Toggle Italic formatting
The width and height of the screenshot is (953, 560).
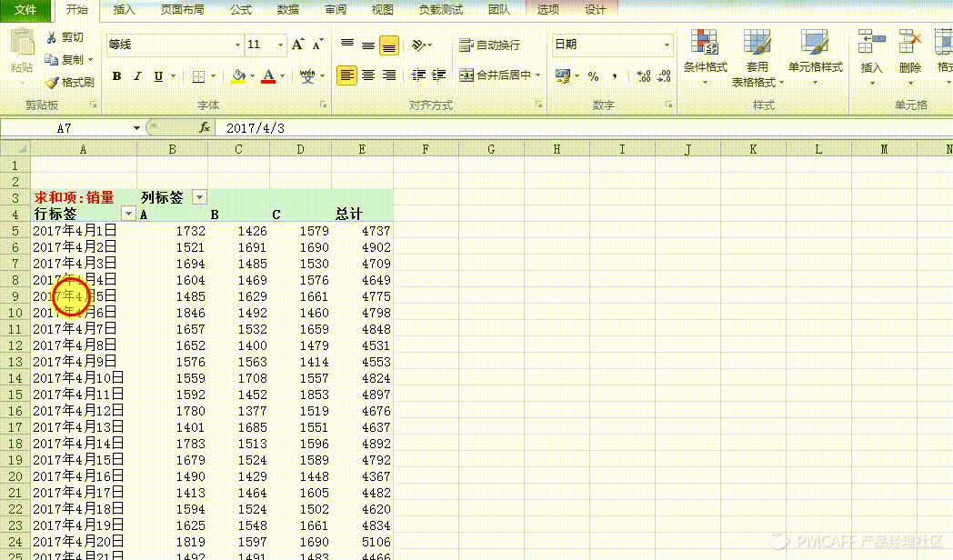click(x=137, y=76)
